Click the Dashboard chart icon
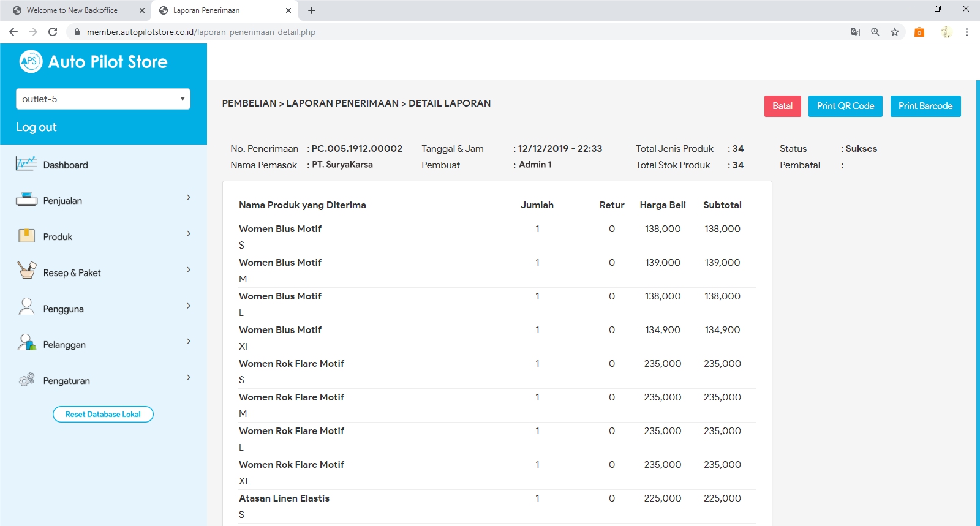Image resolution: width=980 pixels, height=526 pixels. (x=26, y=164)
